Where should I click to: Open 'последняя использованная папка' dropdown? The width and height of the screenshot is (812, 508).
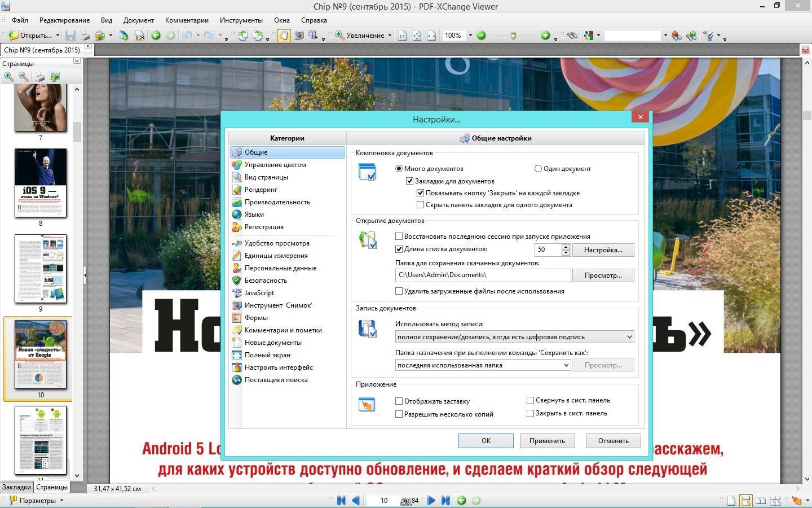click(x=483, y=365)
